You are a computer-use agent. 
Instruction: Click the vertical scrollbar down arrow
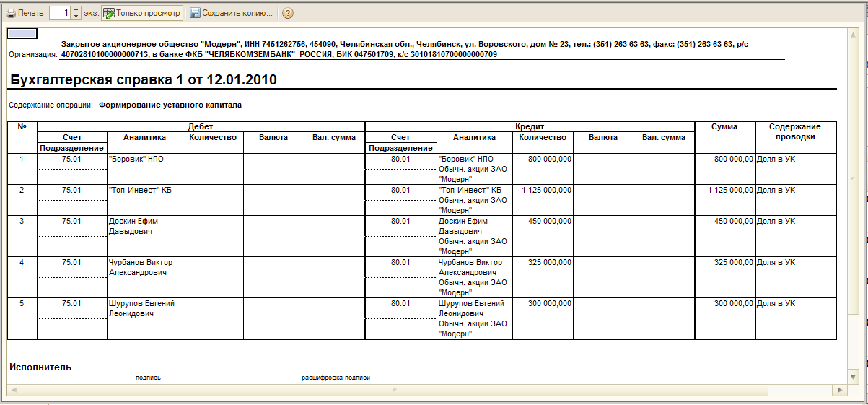pyautogui.click(x=854, y=378)
